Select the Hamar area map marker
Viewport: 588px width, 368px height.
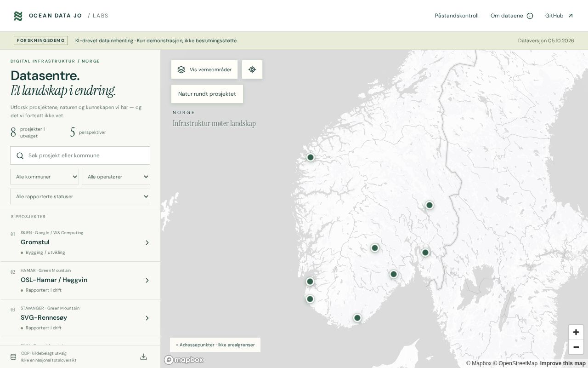click(430, 205)
